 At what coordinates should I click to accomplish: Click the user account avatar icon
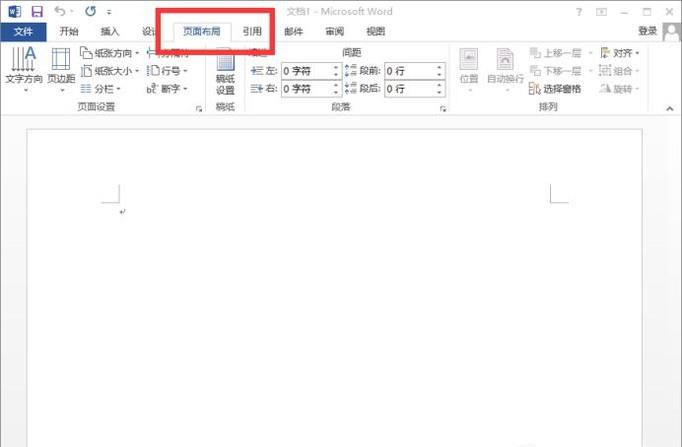point(672,32)
